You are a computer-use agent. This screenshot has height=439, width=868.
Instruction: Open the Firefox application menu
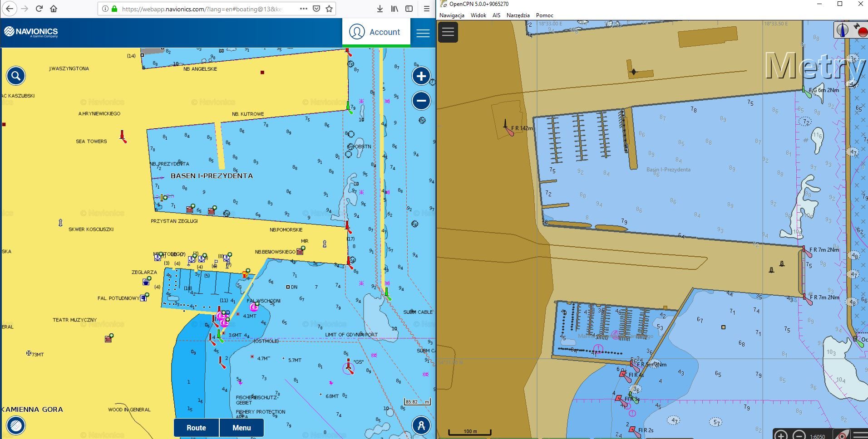click(426, 9)
